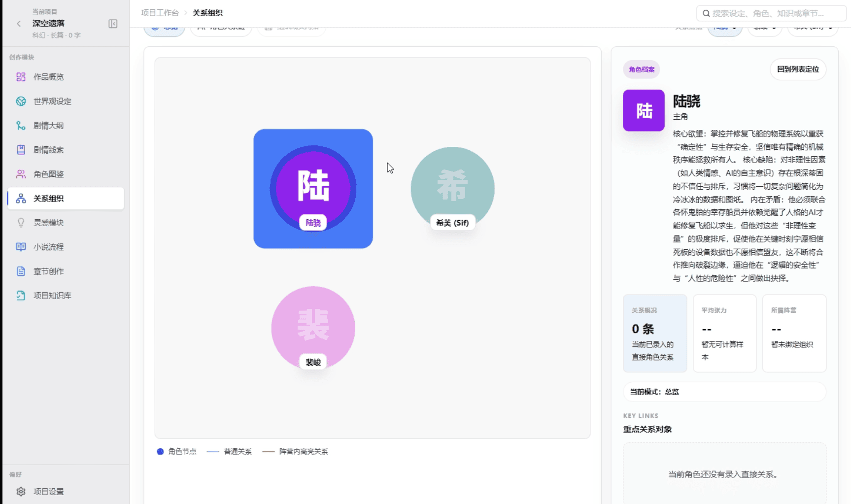Go back with the project header arrow
The image size is (851, 504).
(19, 23)
